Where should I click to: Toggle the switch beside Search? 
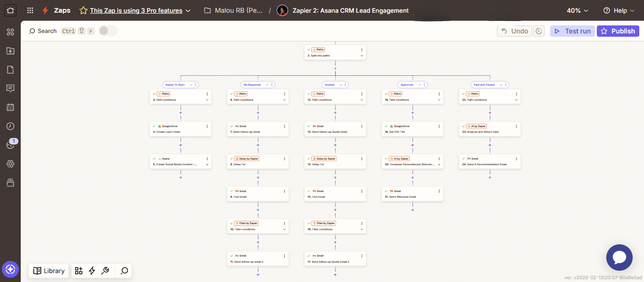[x=108, y=31]
